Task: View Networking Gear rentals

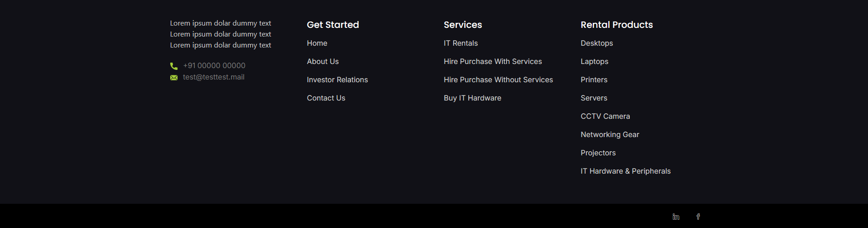Action: click(x=610, y=135)
